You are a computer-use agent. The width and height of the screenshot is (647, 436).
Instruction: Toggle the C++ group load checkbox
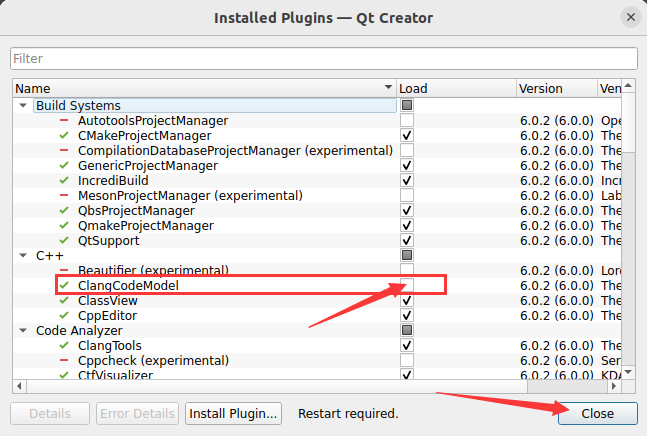(407, 255)
